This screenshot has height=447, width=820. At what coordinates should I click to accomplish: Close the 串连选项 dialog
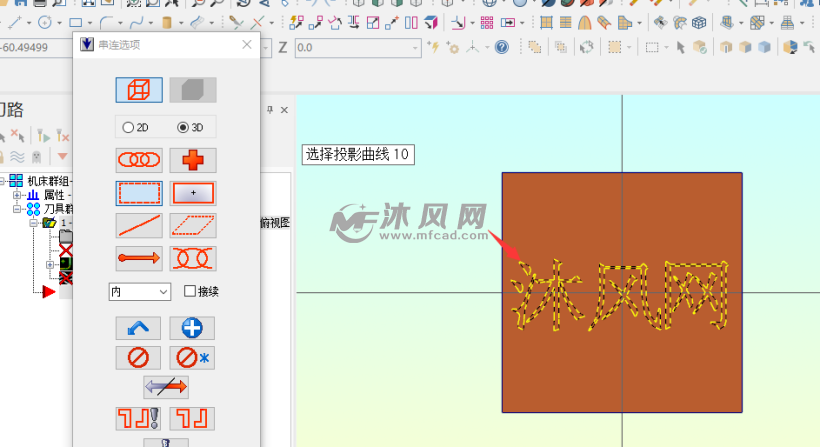247,45
